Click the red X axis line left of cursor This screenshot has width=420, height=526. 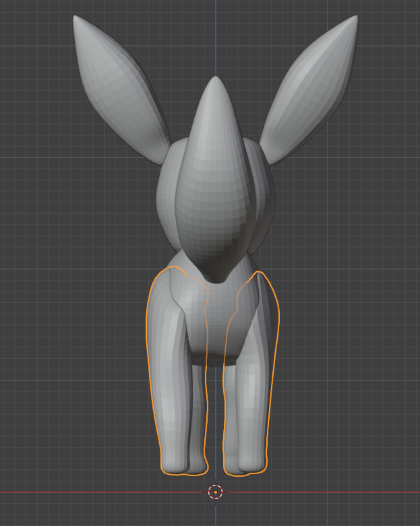101,492
